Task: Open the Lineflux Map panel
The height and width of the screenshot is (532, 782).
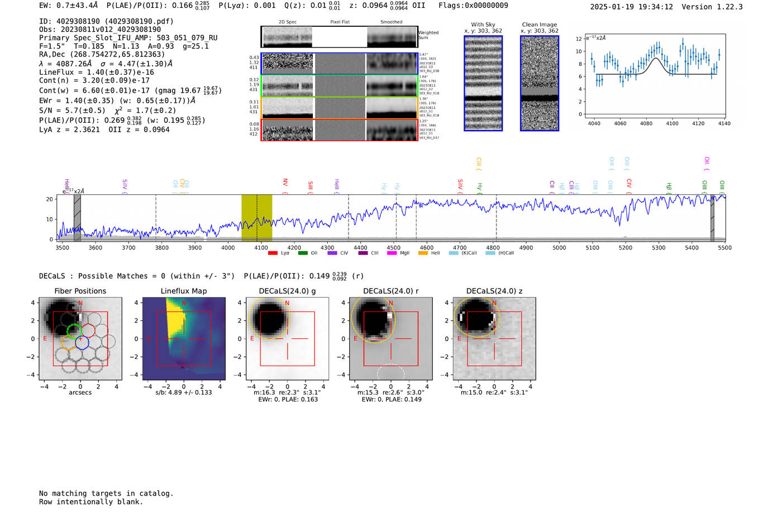Action: (184, 338)
